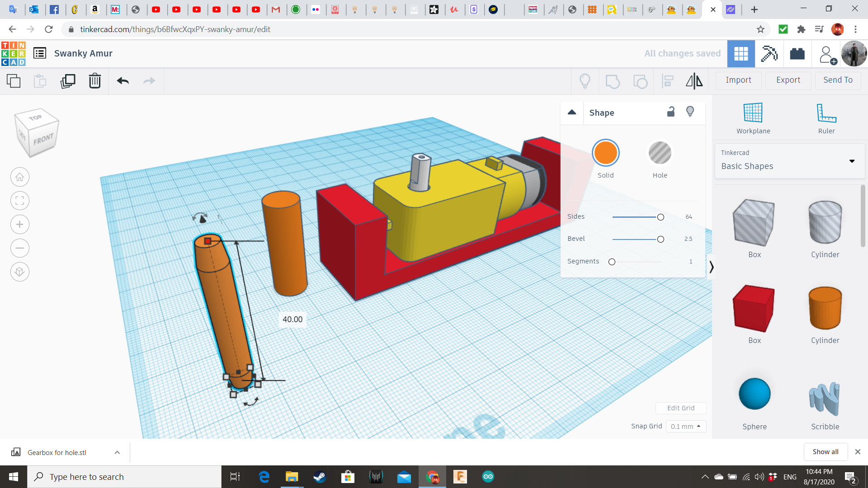This screenshot has height=488, width=868.
Task: Click the Mirror/Flip tool
Action: (694, 81)
